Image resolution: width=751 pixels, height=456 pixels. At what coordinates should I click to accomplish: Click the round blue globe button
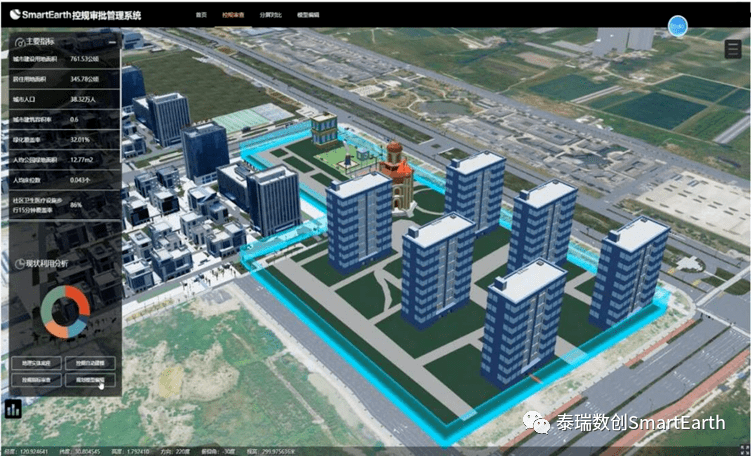pos(678,27)
